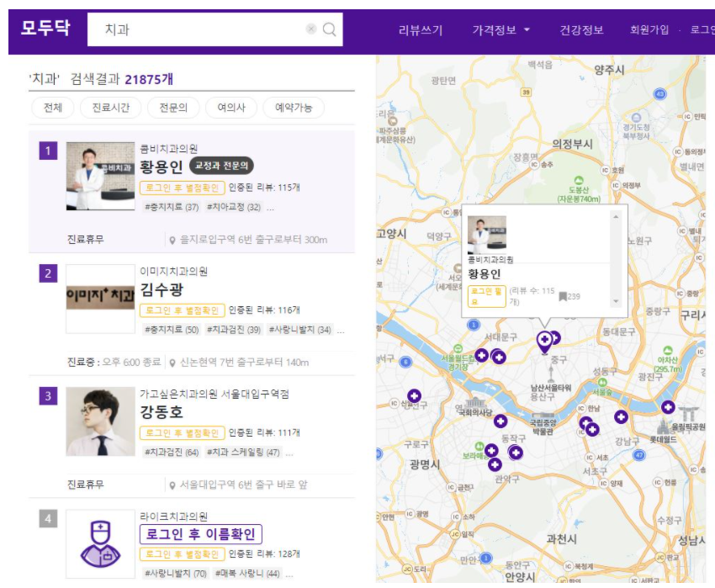Click the #치과검진 (64) tag

tap(172, 453)
